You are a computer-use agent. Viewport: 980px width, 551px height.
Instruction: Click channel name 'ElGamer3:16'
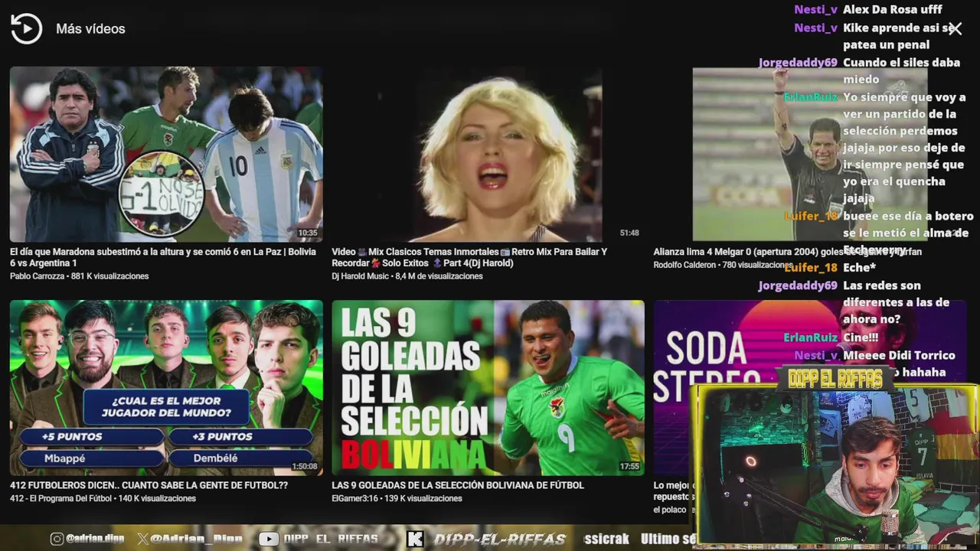354,498
